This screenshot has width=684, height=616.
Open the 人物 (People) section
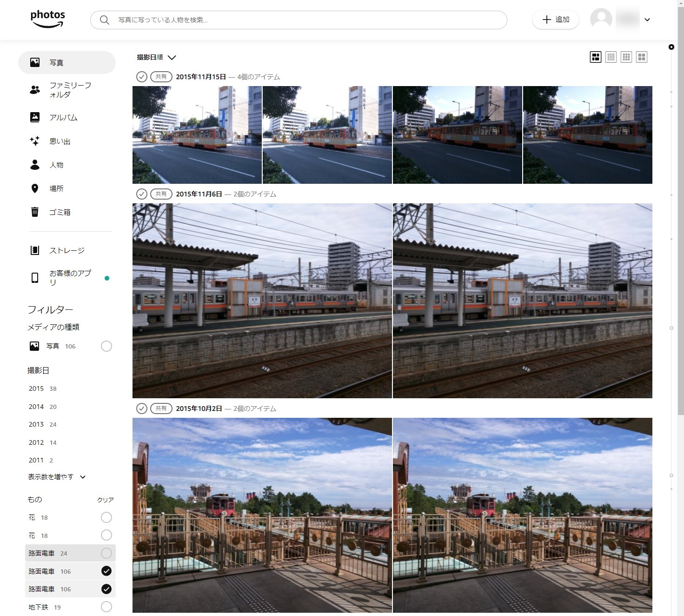point(57,165)
